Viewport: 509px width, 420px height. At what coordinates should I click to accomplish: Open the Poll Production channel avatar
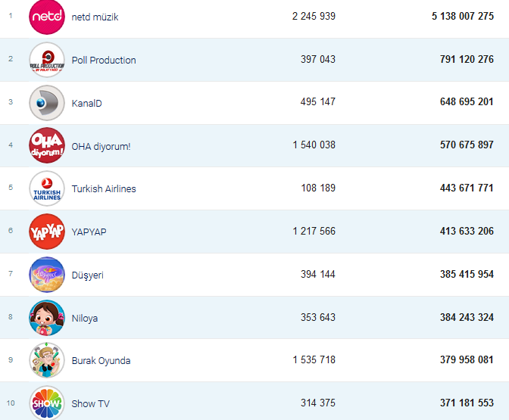click(47, 60)
